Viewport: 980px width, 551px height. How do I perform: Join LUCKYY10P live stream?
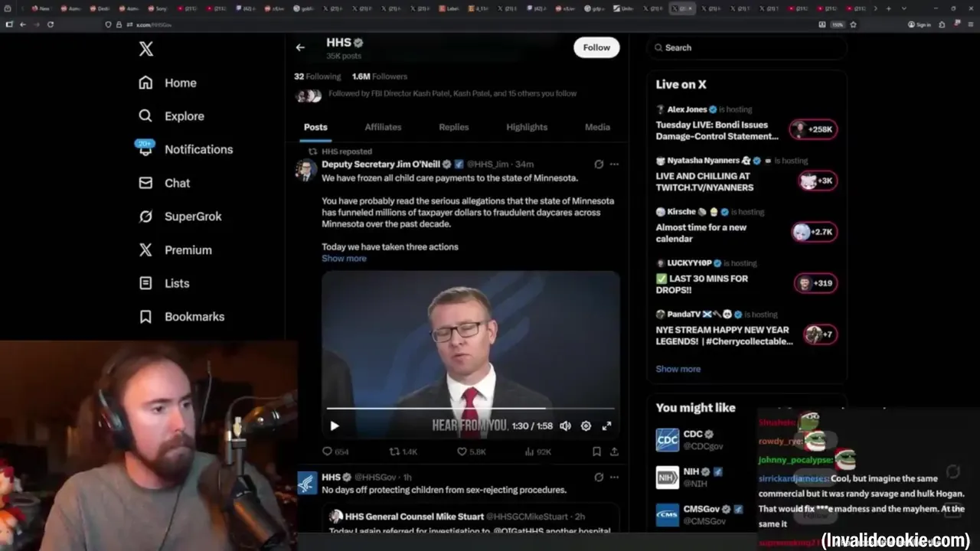click(x=702, y=285)
